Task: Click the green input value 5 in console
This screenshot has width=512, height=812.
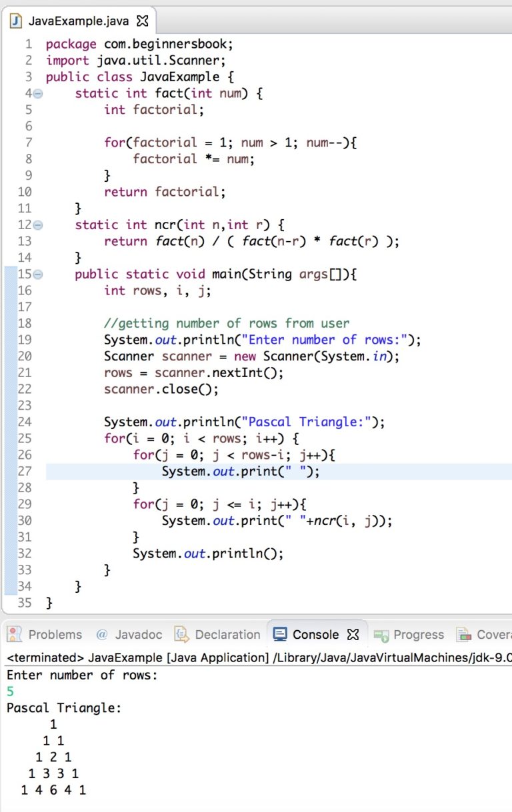Action: (10, 691)
